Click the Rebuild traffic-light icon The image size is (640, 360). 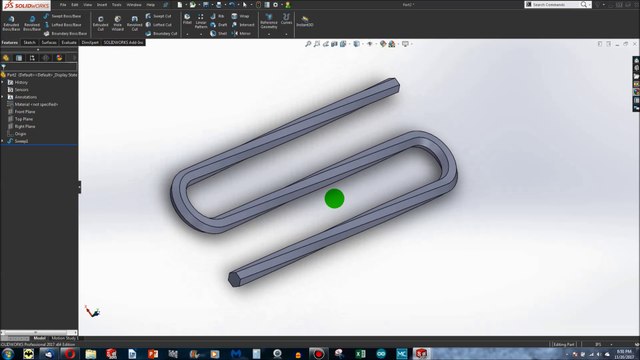pyautogui.click(x=258, y=5)
